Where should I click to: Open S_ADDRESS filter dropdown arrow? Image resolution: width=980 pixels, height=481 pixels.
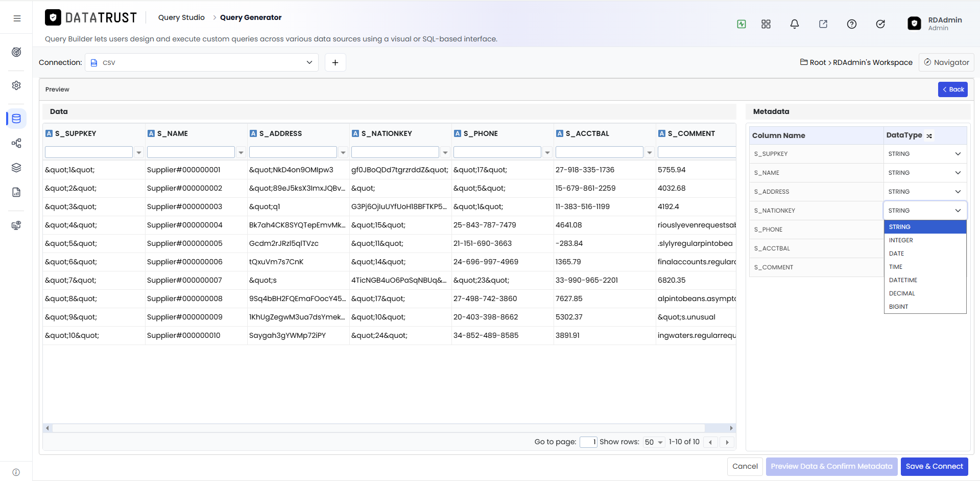click(x=343, y=152)
